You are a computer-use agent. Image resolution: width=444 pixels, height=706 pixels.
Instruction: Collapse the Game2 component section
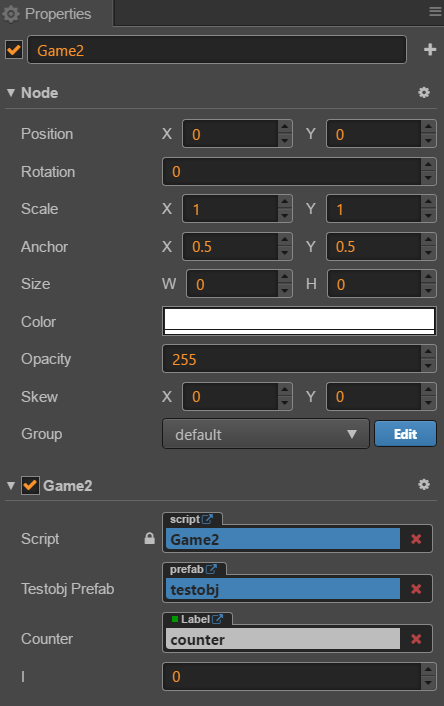[x=11, y=485]
